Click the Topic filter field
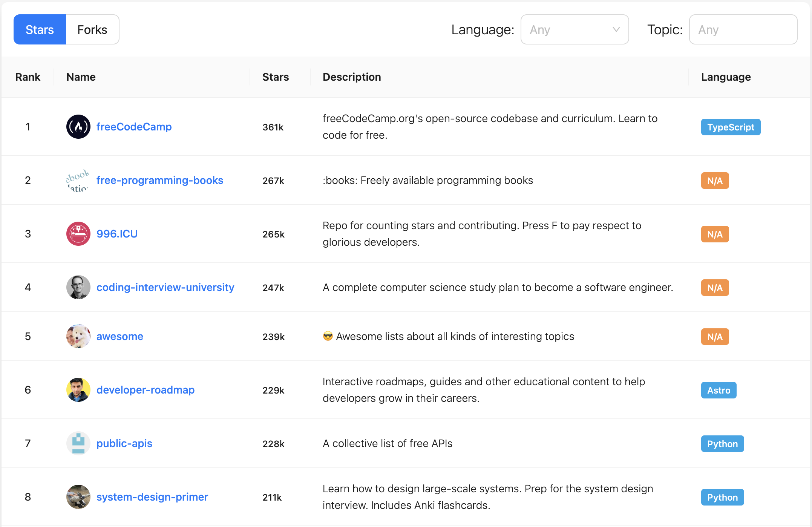Image resolution: width=812 pixels, height=527 pixels. [743, 29]
